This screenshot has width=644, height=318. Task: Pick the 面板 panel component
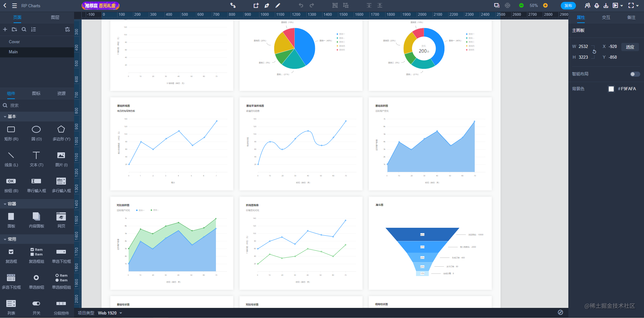11,220
